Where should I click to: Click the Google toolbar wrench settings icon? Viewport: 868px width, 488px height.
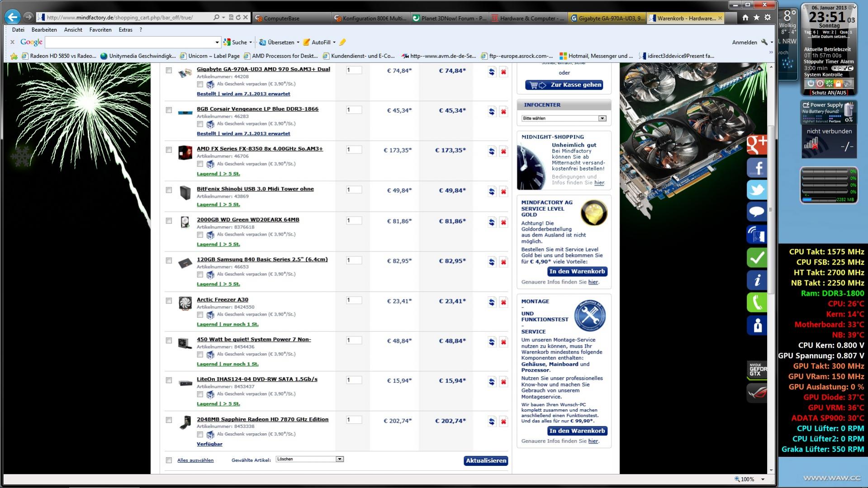click(764, 42)
